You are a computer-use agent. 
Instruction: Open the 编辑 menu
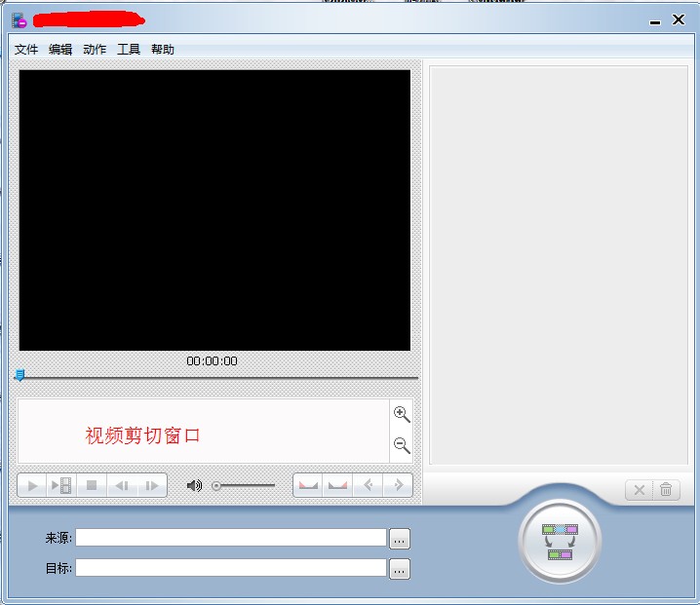click(60, 49)
